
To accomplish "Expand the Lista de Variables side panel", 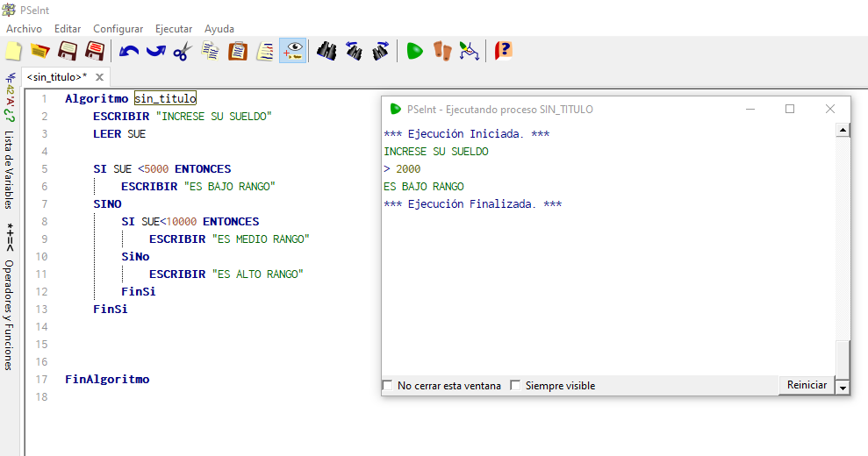I will tap(9, 169).
